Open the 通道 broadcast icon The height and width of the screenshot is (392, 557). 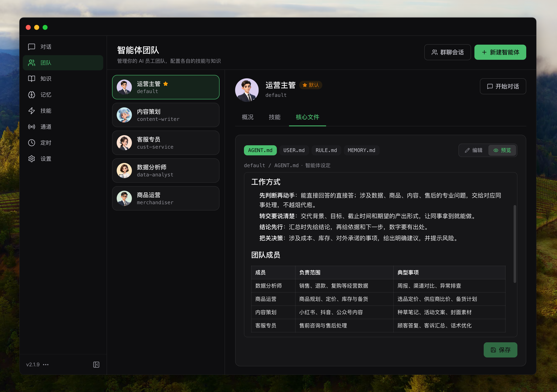coord(32,127)
